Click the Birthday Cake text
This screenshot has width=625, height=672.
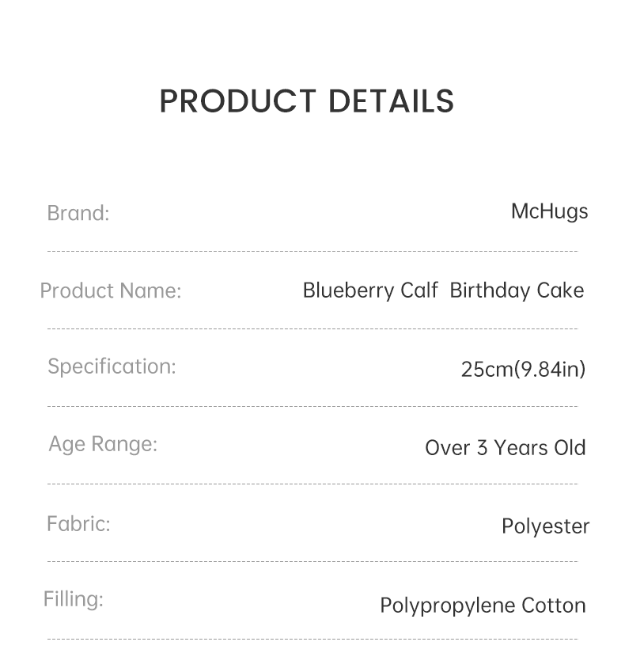point(517,291)
